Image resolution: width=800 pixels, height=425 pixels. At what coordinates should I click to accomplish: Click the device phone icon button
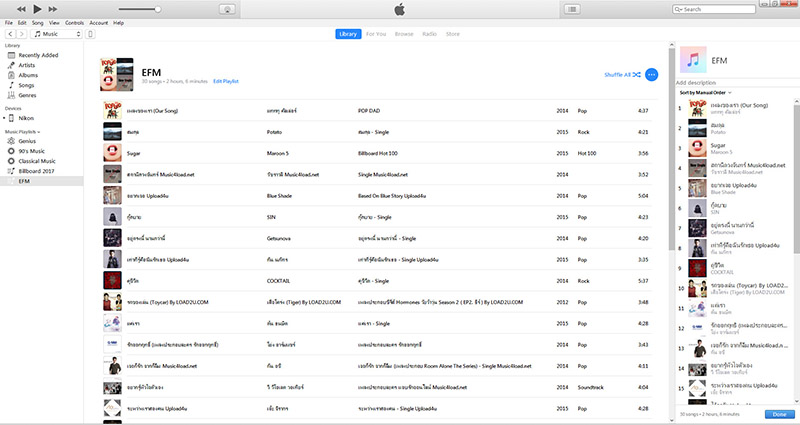pyautogui.click(x=90, y=34)
